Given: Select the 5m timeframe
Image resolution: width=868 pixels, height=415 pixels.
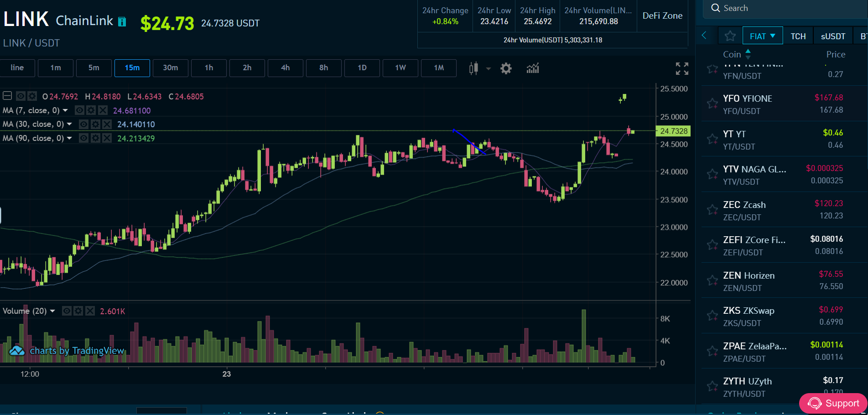Looking at the screenshot, I should (x=94, y=68).
